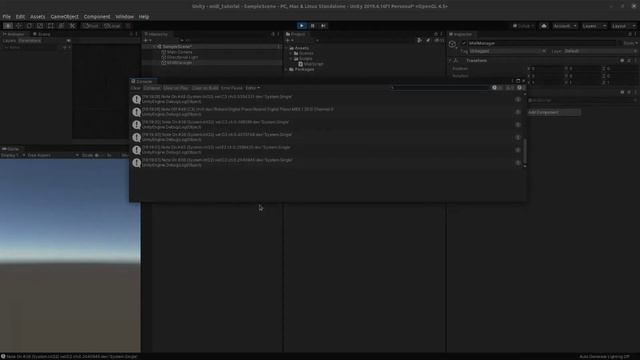The image size is (640, 360).
Task: Open the Component menu
Action: pos(97,17)
